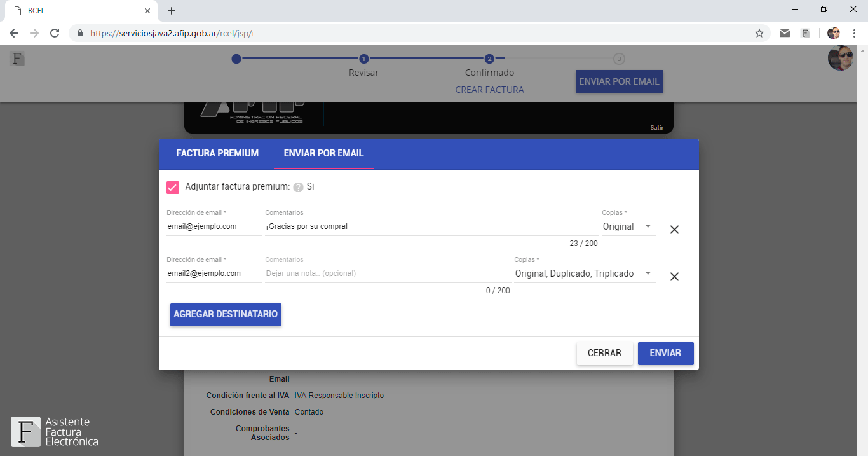This screenshot has height=456, width=868.
Task: Go back to the previous browser page
Action: (x=14, y=33)
